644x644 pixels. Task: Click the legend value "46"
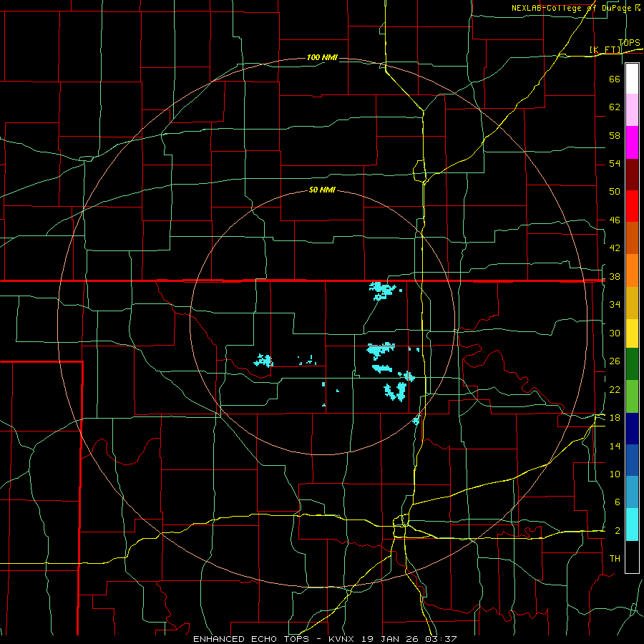coord(615,220)
